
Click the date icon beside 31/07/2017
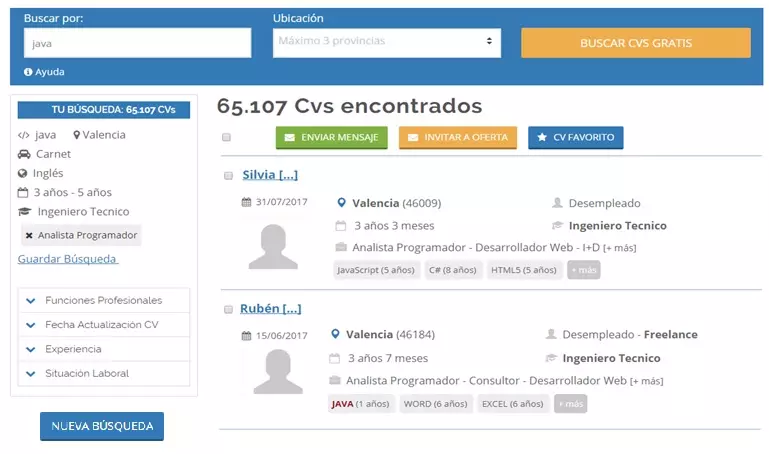pos(246,202)
